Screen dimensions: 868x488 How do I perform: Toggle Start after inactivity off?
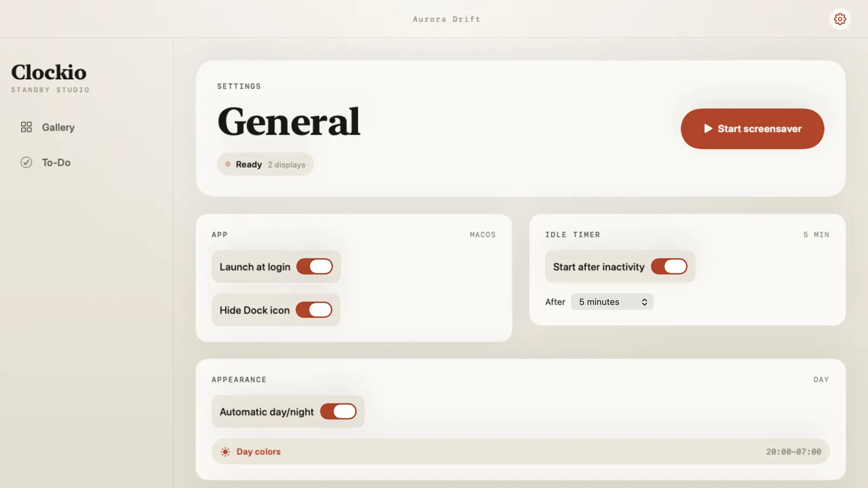(669, 266)
